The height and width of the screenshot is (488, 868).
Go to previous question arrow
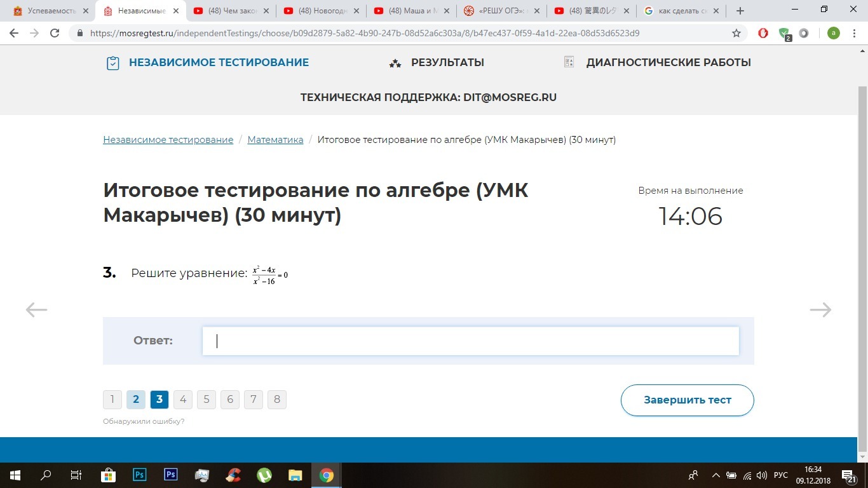36,309
